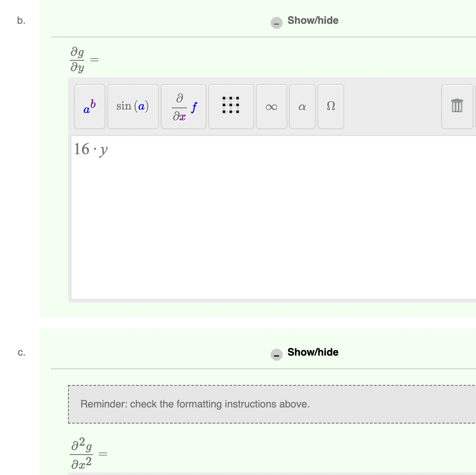Click Show/hide label for part b

click(313, 20)
